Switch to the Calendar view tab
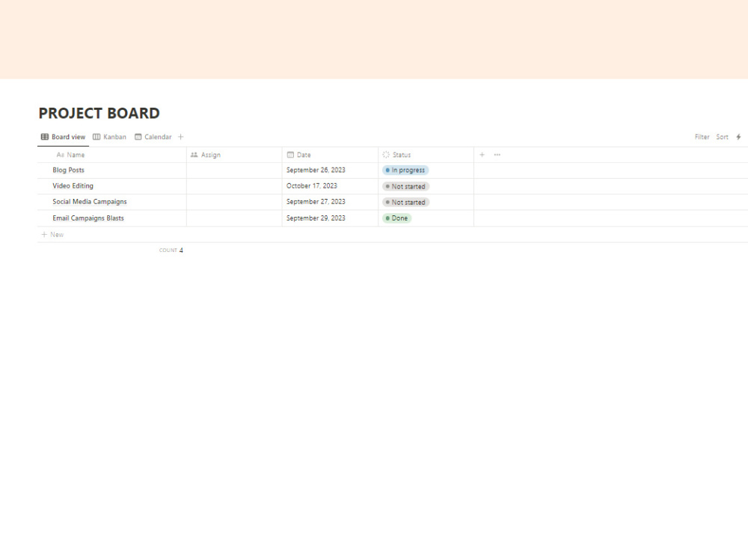This screenshot has width=748, height=560. click(x=153, y=137)
